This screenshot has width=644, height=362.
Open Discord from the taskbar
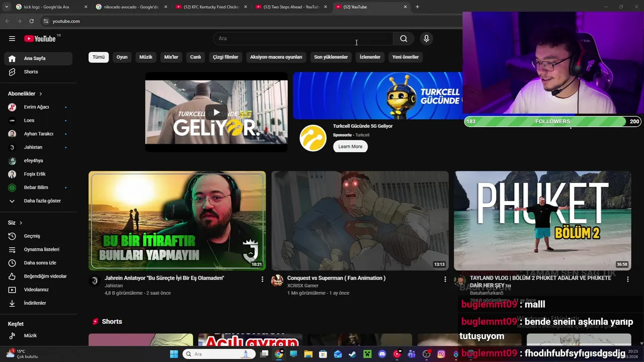click(x=382, y=354)
